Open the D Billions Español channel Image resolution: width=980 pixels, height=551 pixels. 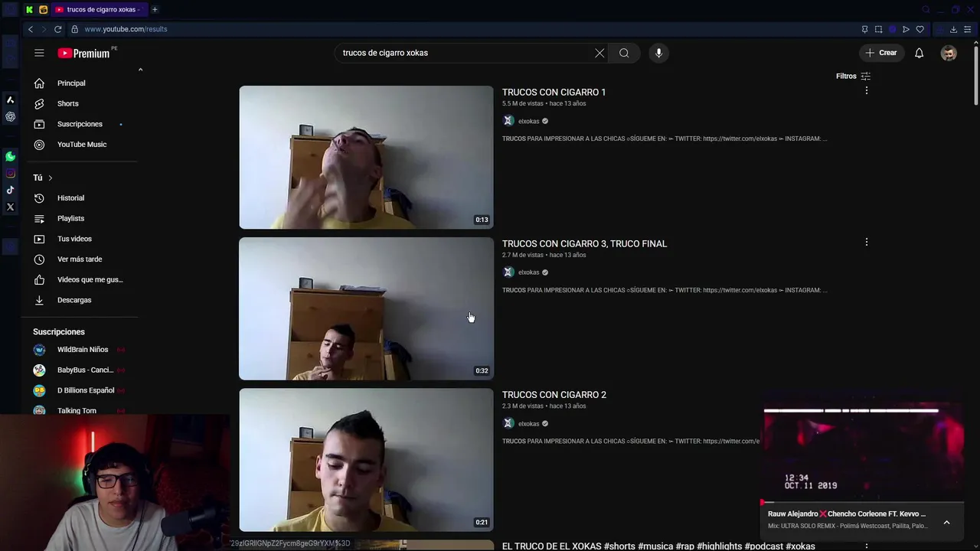coord(84,390)
